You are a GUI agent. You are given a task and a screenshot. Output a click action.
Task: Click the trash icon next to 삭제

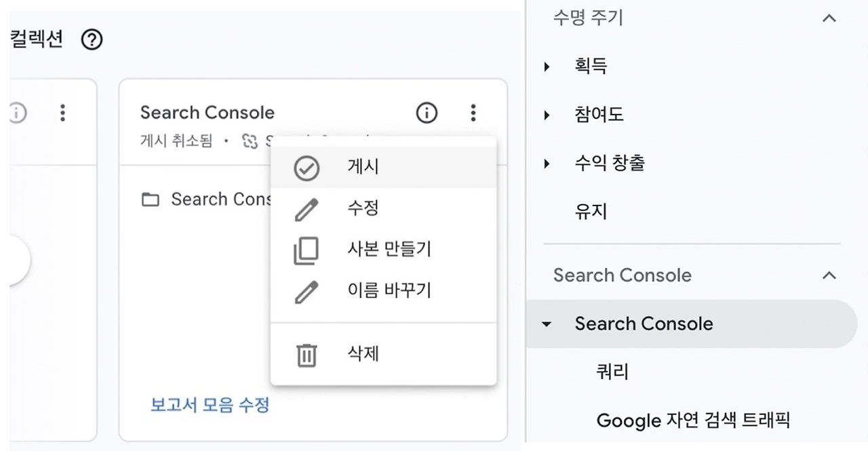pos(306,353)
